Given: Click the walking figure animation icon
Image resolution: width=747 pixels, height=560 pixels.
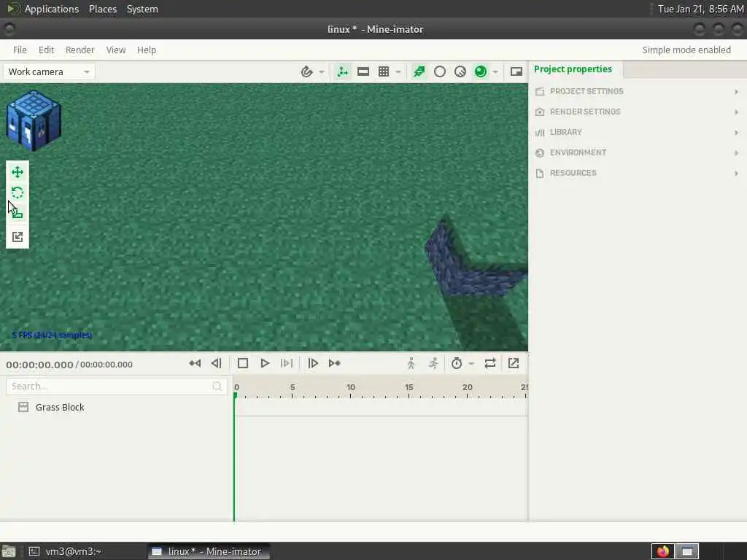Looking at the screenshot, I should coord(411,363).
